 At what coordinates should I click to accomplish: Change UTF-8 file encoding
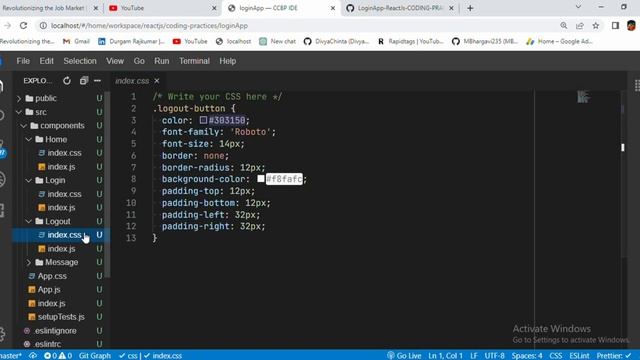click(x=494, y=356)
